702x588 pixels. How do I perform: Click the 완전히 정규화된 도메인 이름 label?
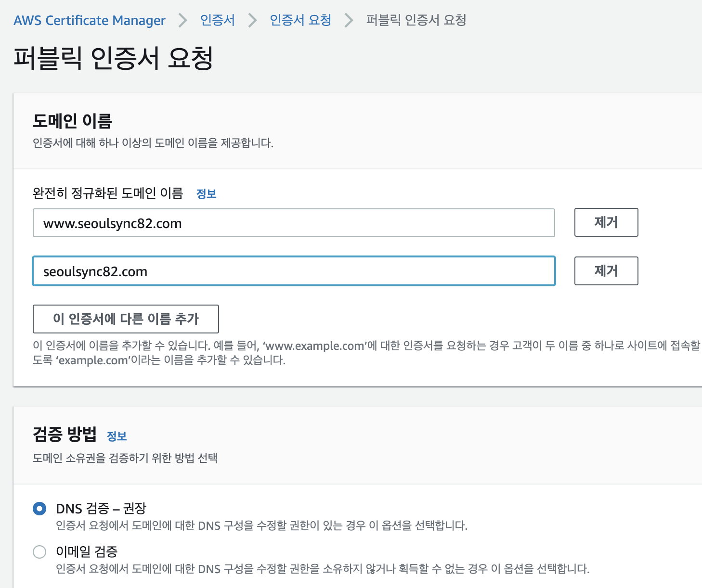point(108,193)
